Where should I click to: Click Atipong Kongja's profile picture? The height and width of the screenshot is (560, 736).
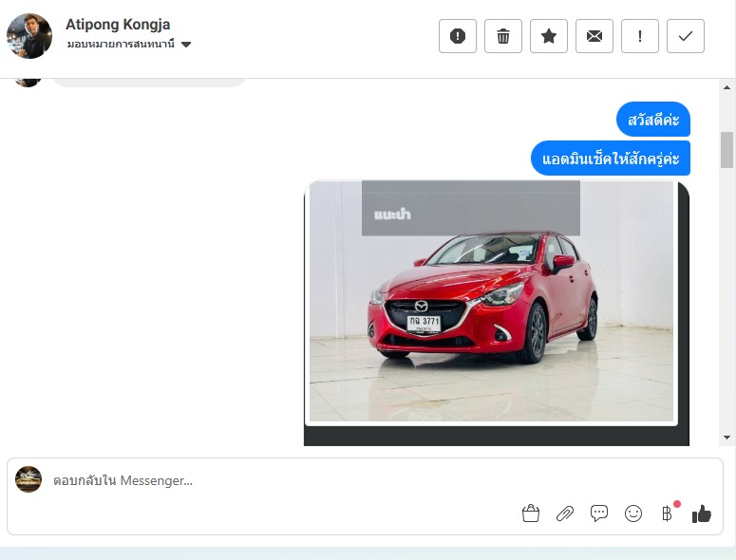[x=29, y=36]
